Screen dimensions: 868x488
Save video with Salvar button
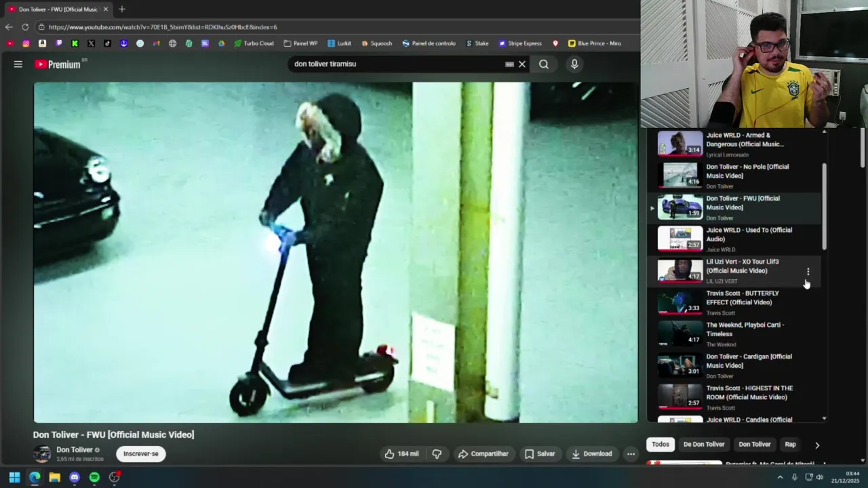540,454
